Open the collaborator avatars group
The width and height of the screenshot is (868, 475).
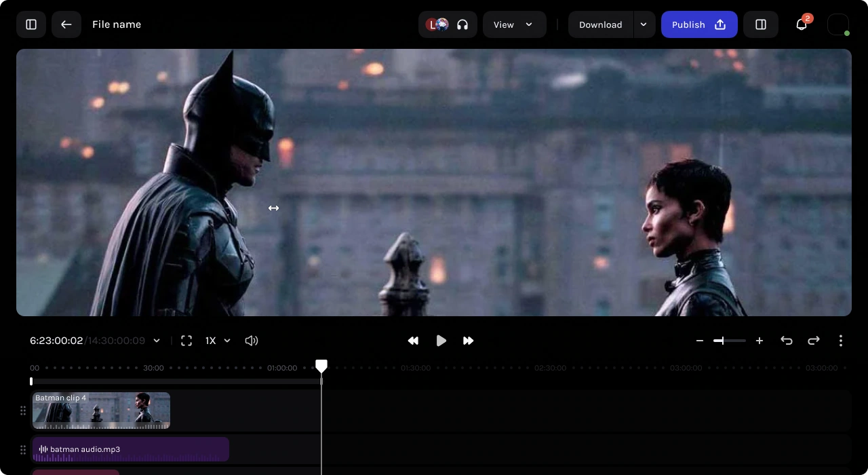point(437,24)
